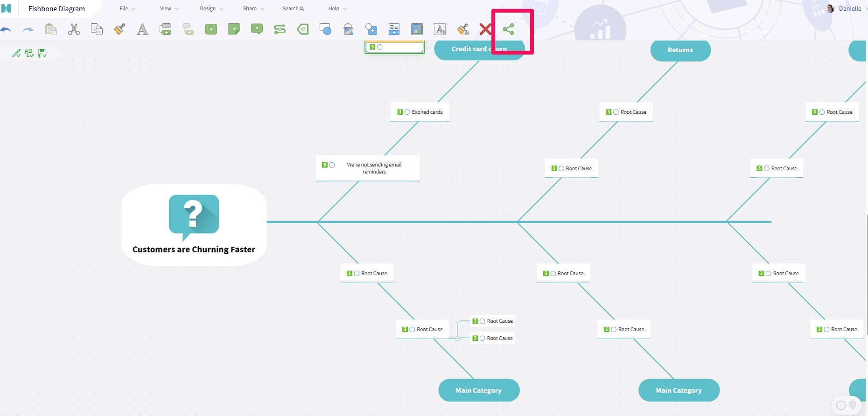Screen dimensions: 868x416
Task: Click the Search field in menu bar
Action: tap(293, 8)
